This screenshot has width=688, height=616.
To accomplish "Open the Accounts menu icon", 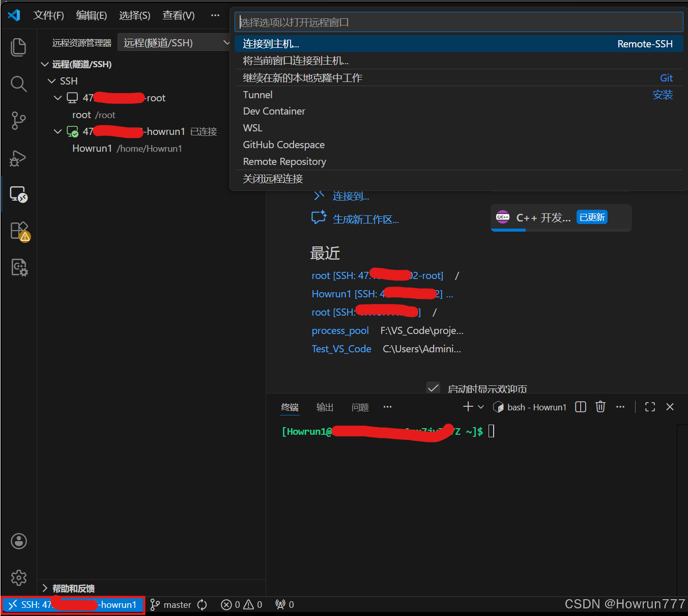I will tap(19, 541).
